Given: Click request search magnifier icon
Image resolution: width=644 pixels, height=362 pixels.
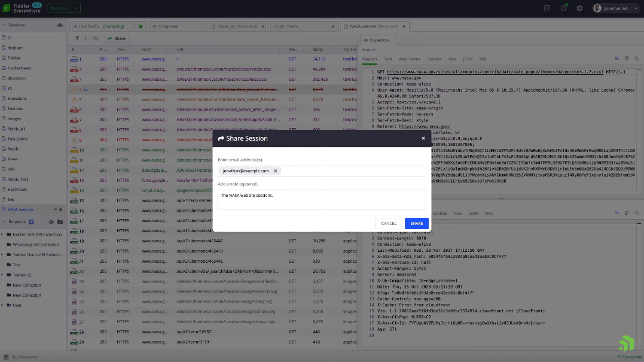Looking at the screenshot, I should [x=637, y=59].
